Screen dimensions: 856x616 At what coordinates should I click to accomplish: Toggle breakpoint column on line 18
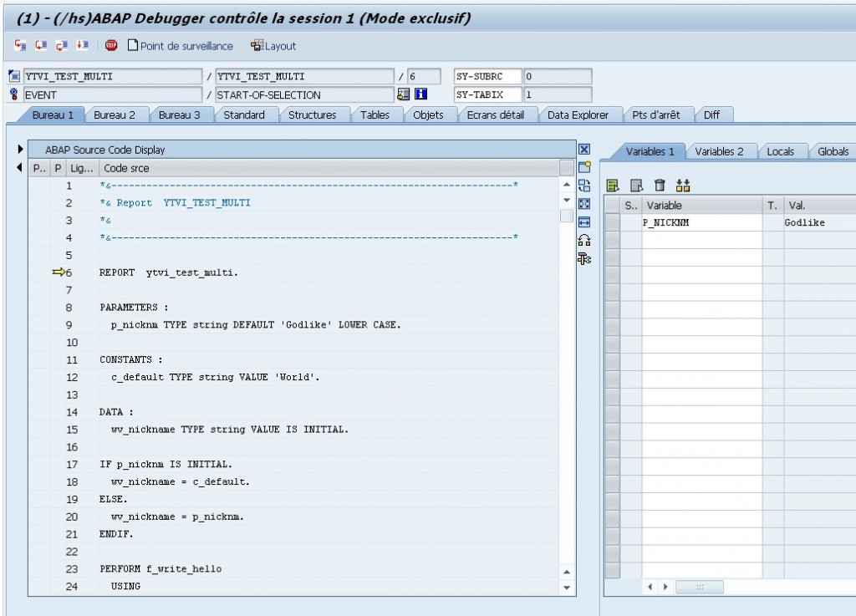38,482
